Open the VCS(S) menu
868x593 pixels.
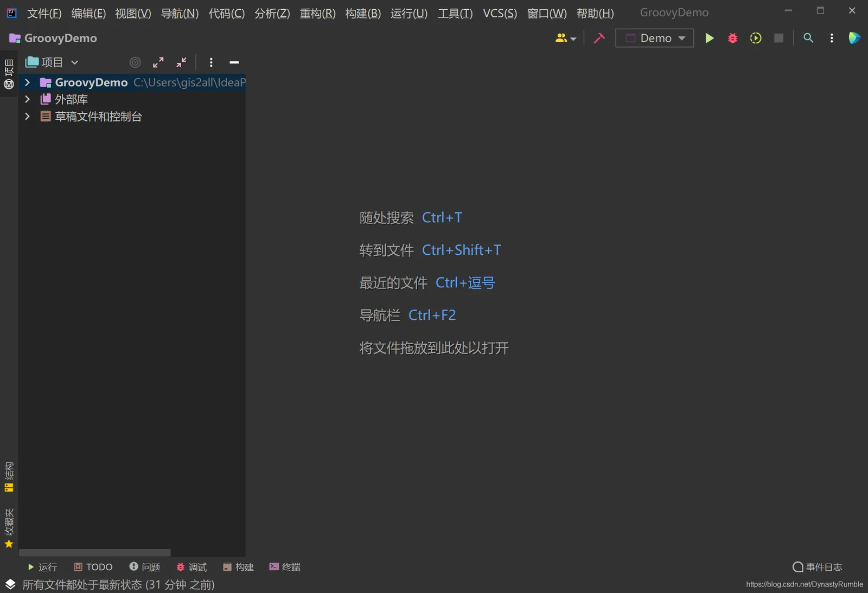500,13
